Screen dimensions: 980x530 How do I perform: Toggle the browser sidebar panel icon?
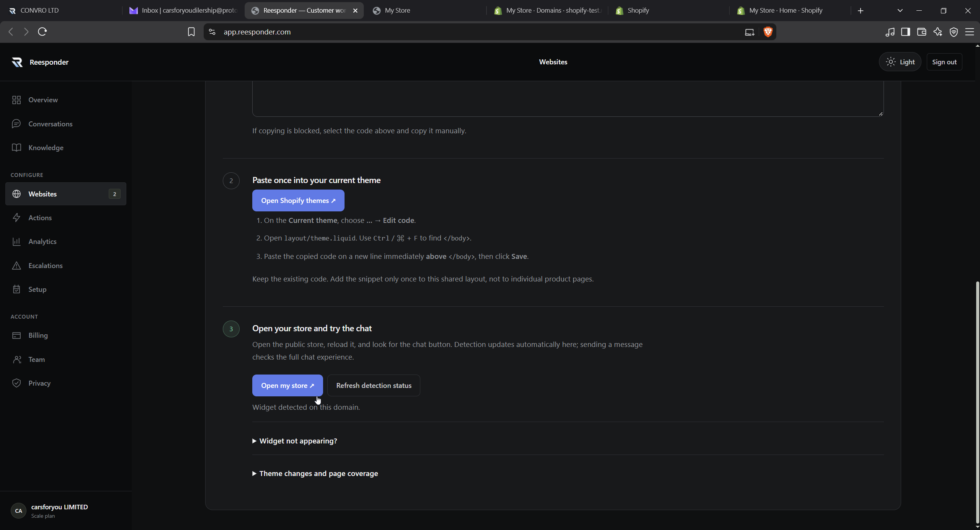click(905, 32)
